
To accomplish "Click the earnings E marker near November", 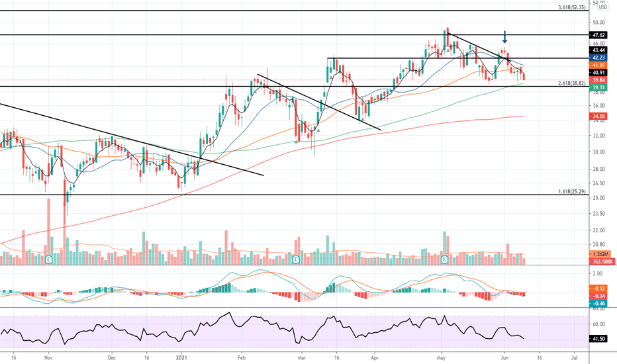I will point(49,259).
